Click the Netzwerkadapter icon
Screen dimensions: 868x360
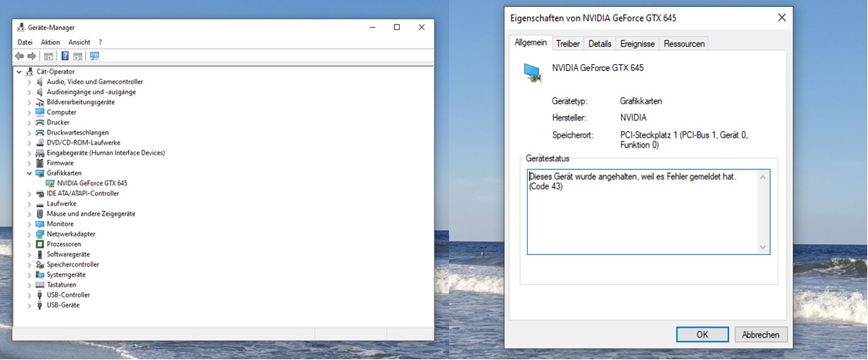(x=40, y=234)
